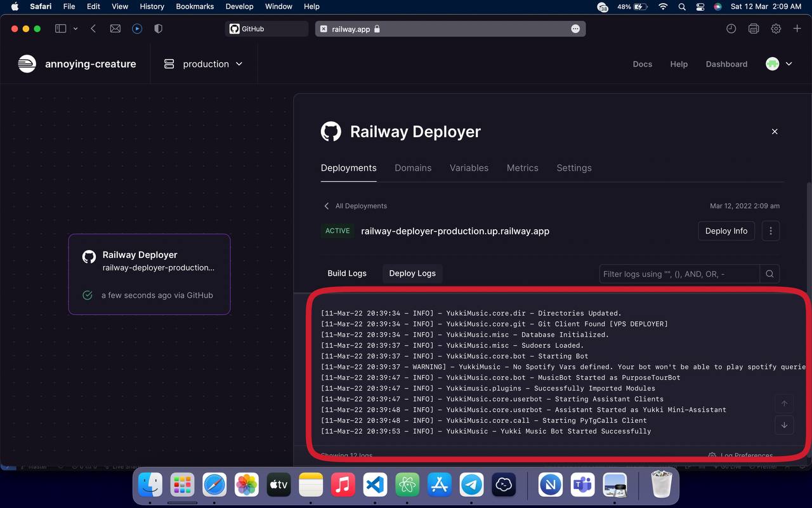The width and height of the screenshot is (812, 508).
Task: Close the Railway Deployer panel
Action: click(775, 131)
